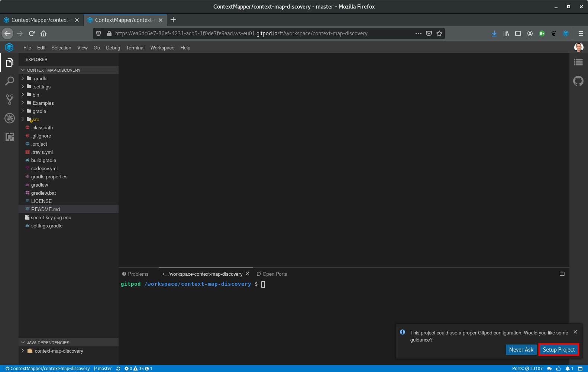Viewport: 588px width, 372px height.
Task: Open the GitHub panel icon on right sidebar
Action: tap(578, 81)
